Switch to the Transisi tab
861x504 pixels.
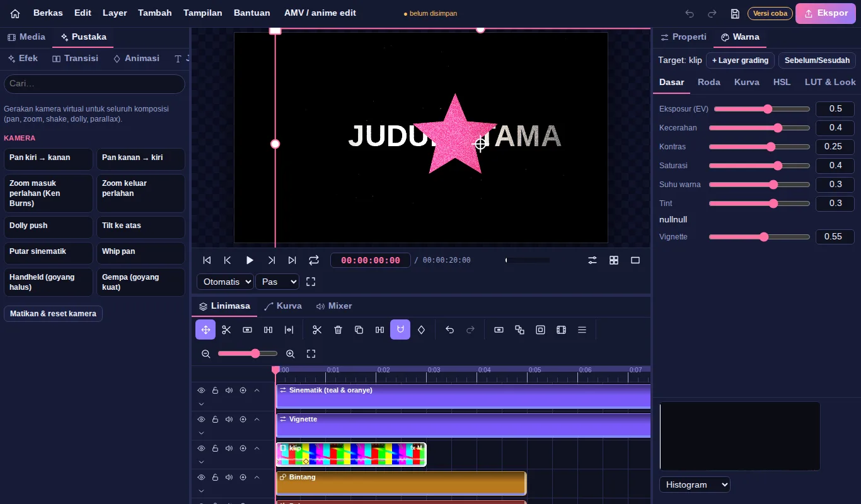pos(76,59)
